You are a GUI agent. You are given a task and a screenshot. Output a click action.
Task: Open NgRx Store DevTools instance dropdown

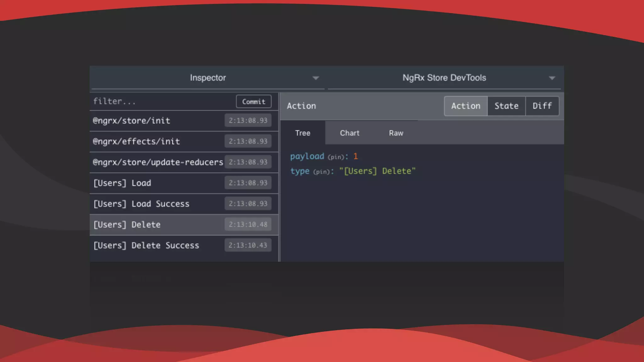(444, 78)
